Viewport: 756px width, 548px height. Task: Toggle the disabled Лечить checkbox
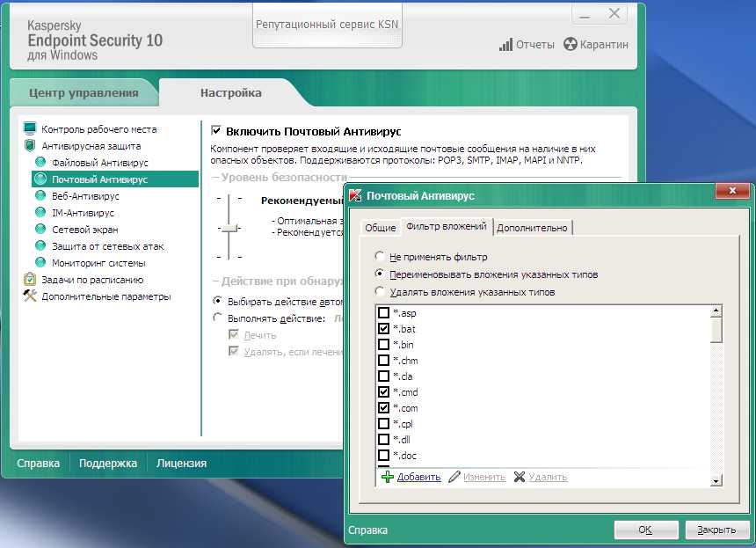234,334
